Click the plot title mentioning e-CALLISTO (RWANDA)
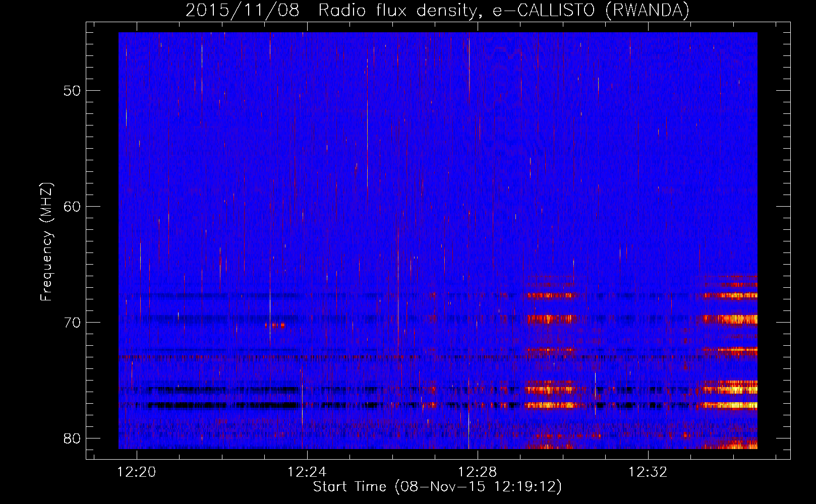The width and height of the screenshot is (816, 504). (437, 10)
